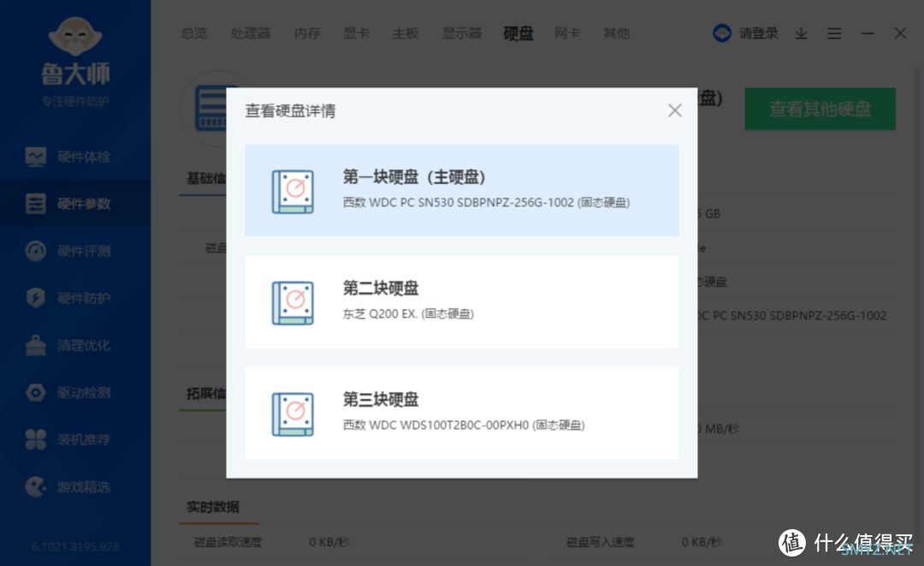Click 西数 WDC WDS100T2B0C-00PXH0 text

tap(464, 425)
